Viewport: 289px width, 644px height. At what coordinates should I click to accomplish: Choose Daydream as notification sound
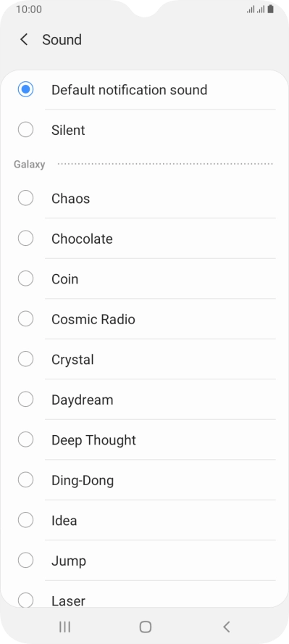tap(144, 400)
